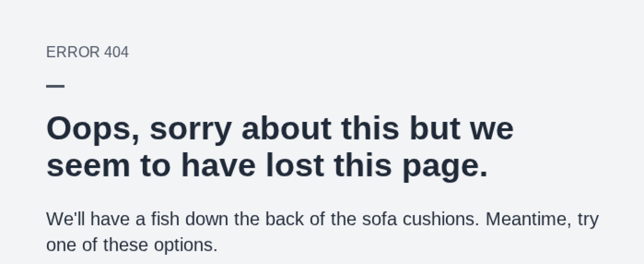Click the short horizontal divider dash
The height and width of the screenshot is (264, 644).
(55, 86)
